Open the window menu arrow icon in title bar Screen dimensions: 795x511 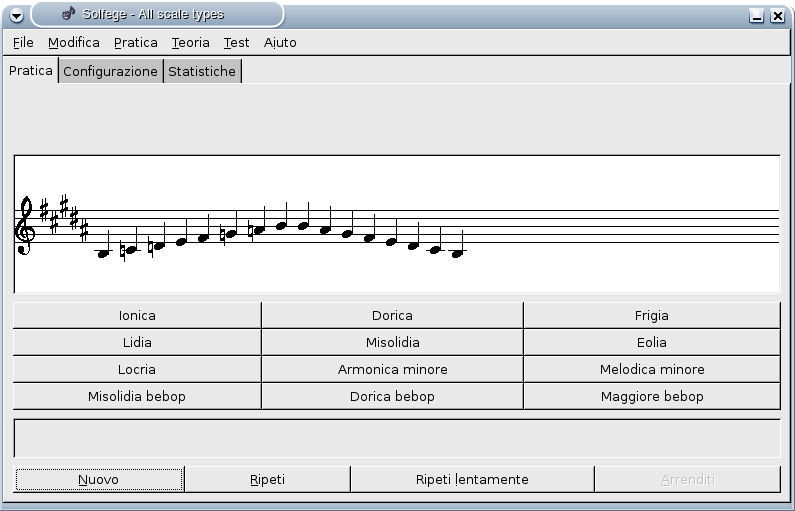tap(17, 15)
